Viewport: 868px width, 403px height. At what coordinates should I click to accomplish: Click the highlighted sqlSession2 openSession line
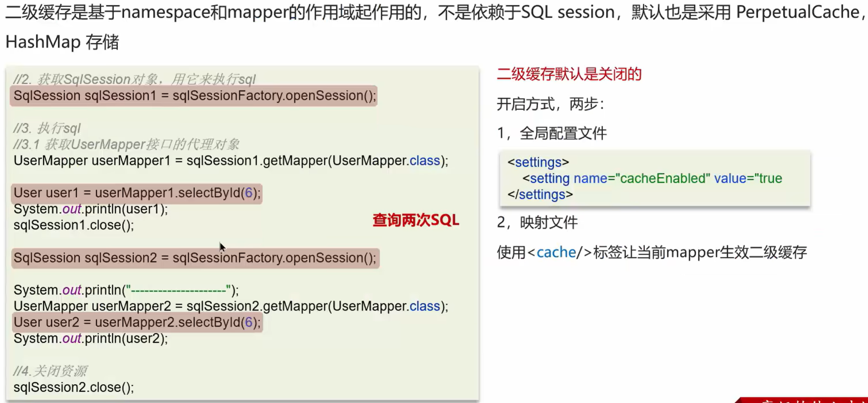[195, 258]
